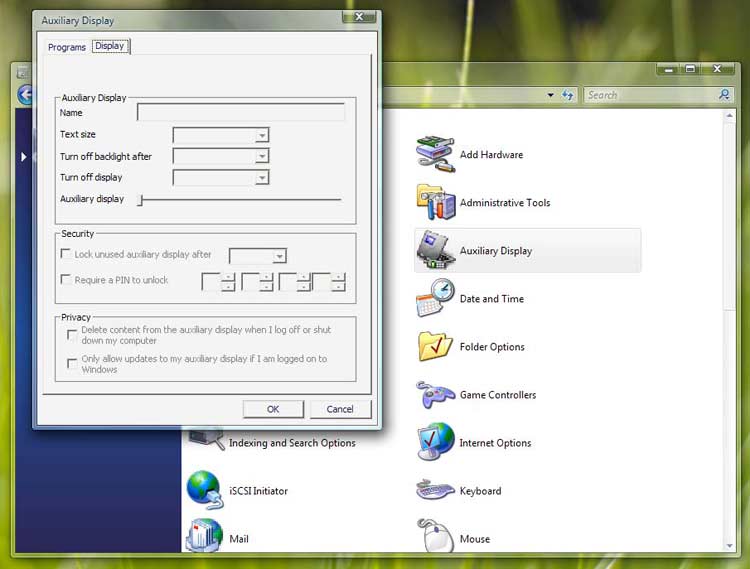Click the OK button
This screenshot has height=569, width=750.
coord(273,409)
